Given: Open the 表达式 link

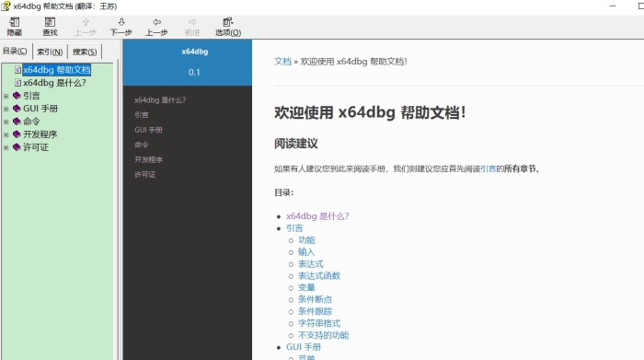Looking at the screenshot, I should coord(311,264).
